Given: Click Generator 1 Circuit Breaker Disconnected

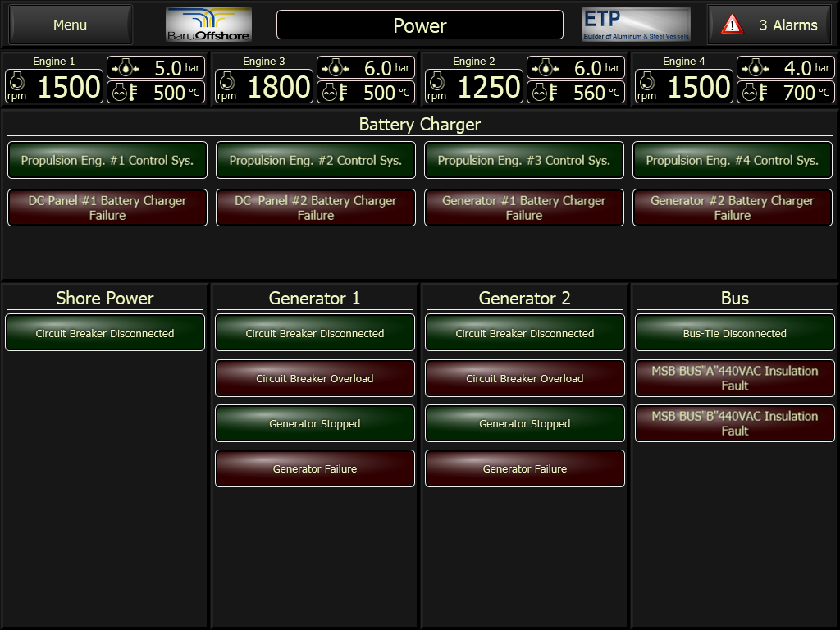Looking at the screenshot, I should (315, 333).
